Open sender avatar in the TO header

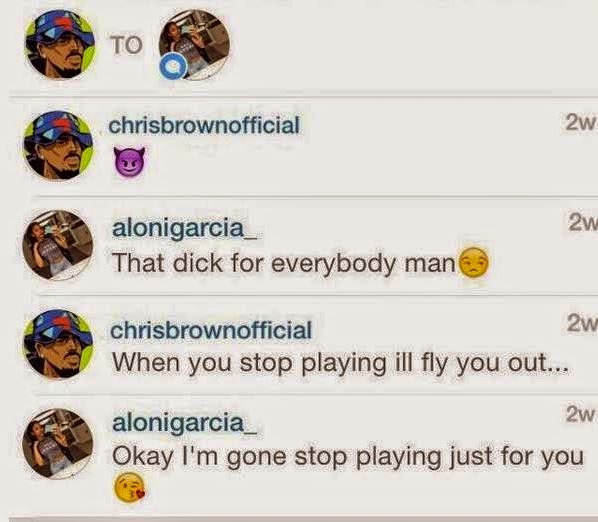(59, 44)
